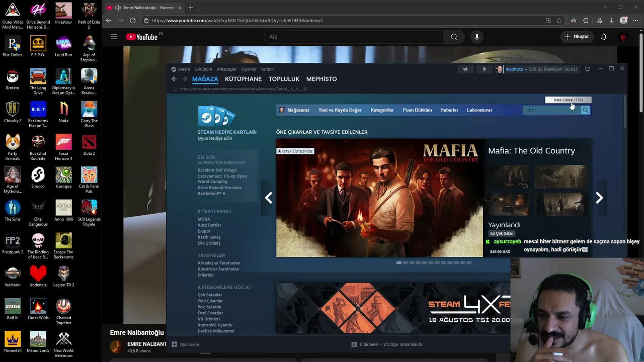This screenshot has height=362, width=644.
Task: Expand the Kategoriler dropdown
Action: (382, 110)
